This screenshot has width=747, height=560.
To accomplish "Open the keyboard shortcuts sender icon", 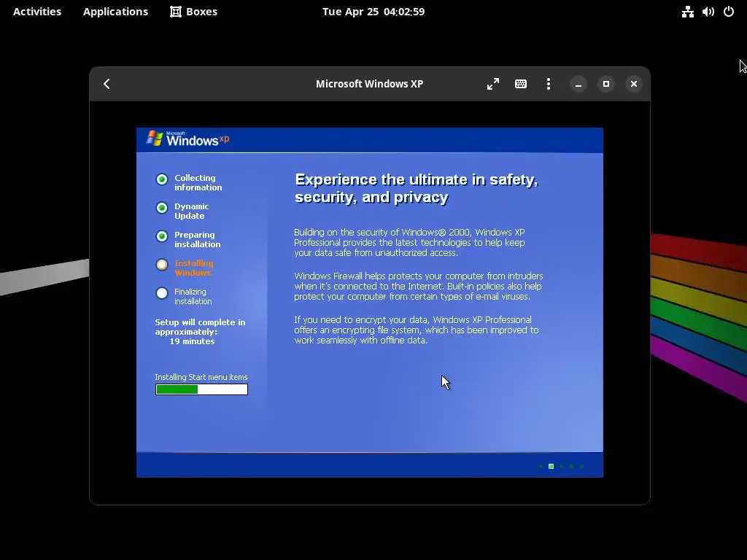I will [x=521, y=85].
